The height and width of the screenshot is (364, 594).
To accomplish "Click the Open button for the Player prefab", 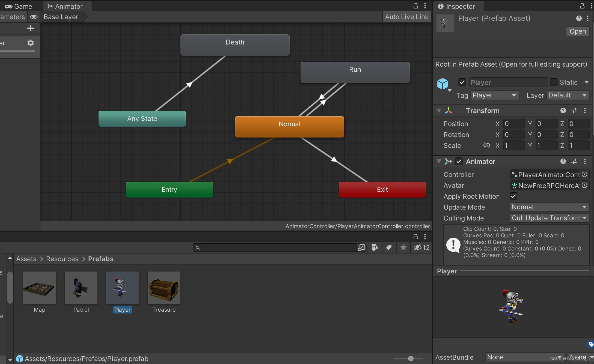I will click(x=577, y=31).
